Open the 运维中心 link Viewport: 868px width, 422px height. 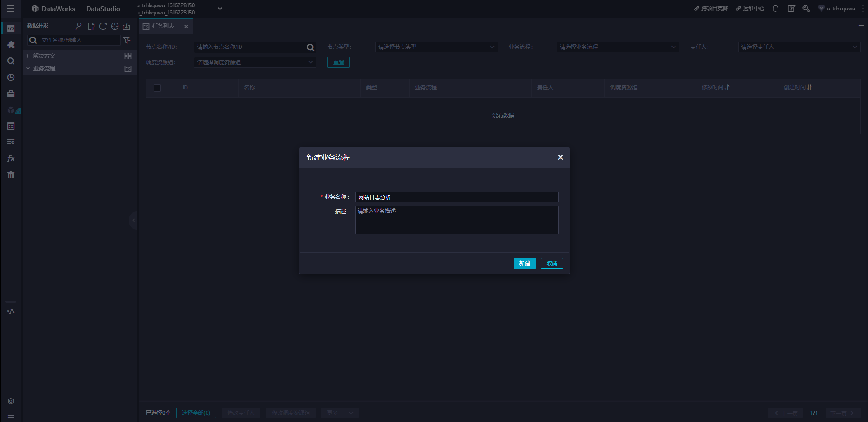[x=750, y=9]
